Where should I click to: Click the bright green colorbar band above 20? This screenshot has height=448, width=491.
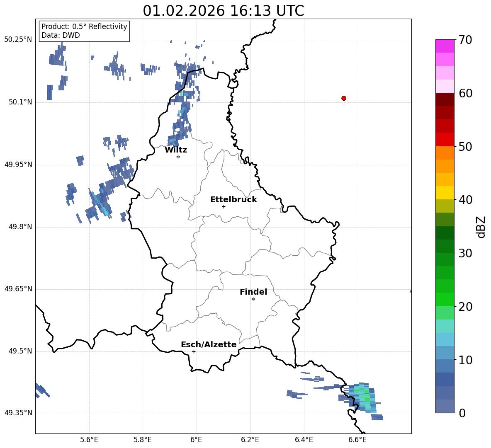[445, 299]
